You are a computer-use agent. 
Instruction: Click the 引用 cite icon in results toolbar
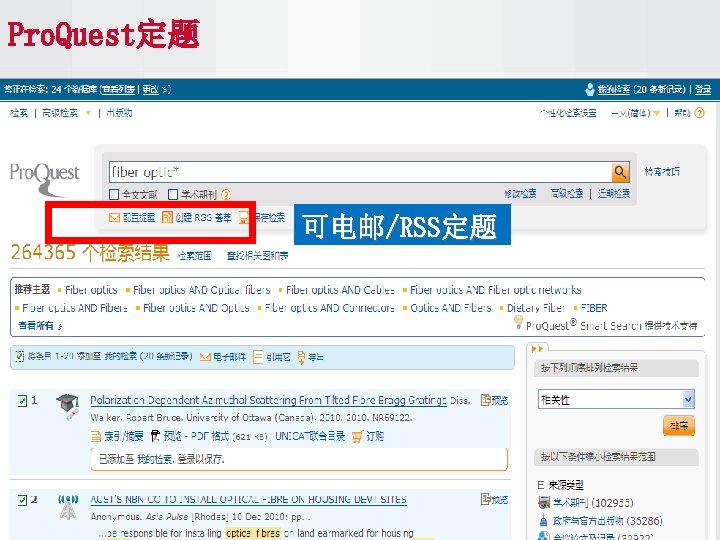[x=258, y=357]
